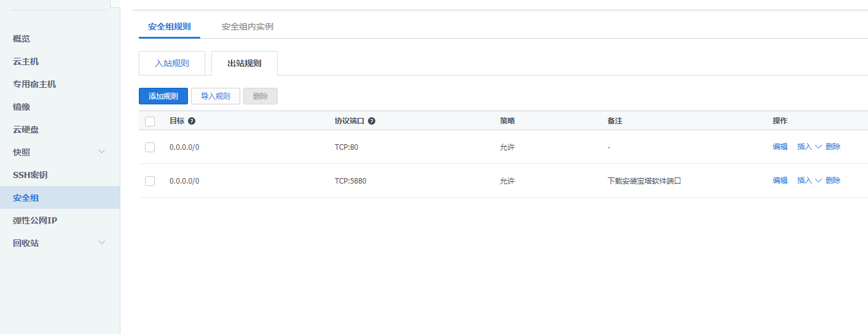Edit the TCP:80 outbound rule

[780, 147]
